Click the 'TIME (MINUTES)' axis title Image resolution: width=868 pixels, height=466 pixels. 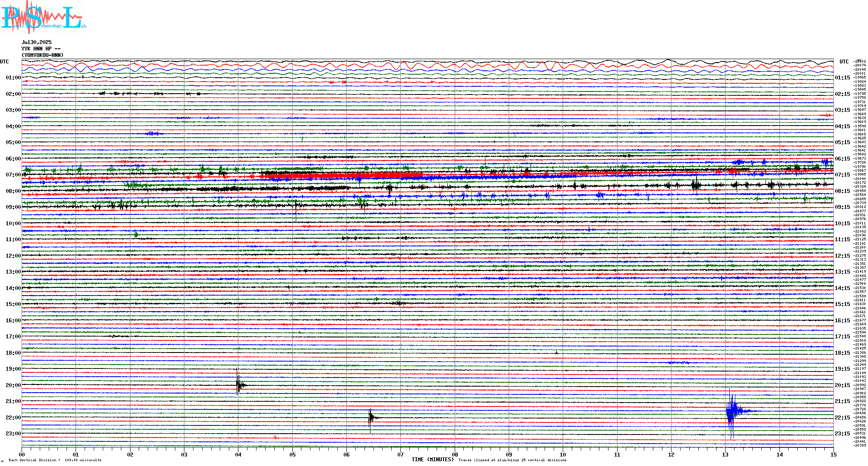coord(433,460)
